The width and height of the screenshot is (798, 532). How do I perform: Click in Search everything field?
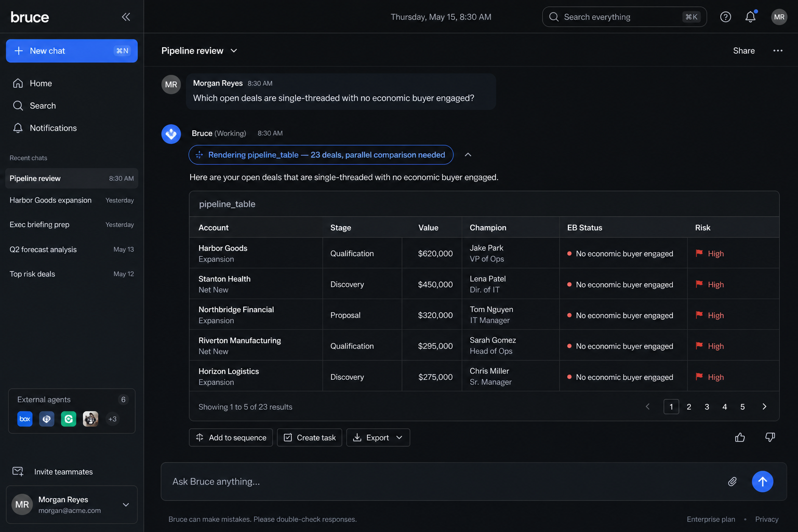point(624,17)
